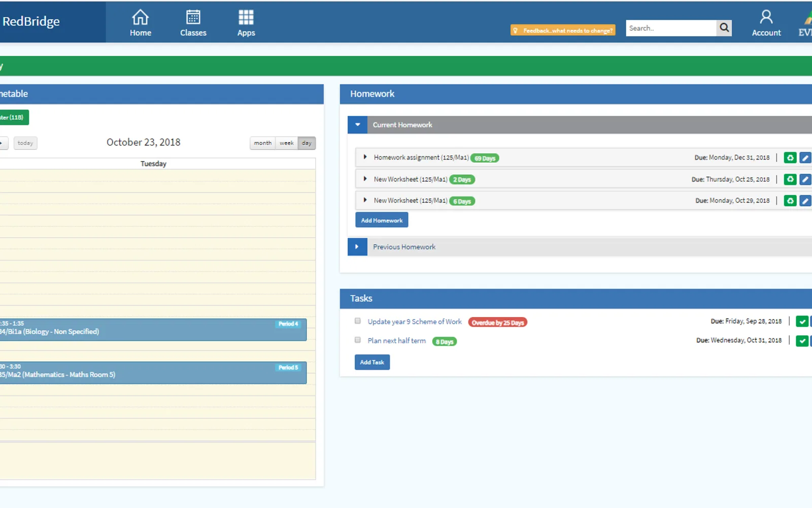Expand New Worksheet with 6 Days badge
Screen dimensions: 812x508
(x=365, y=201)
